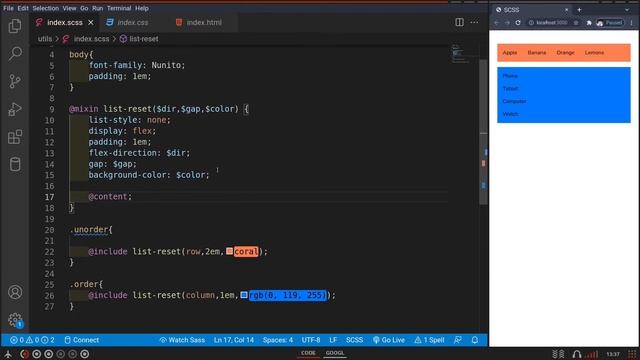Change end of line sequence LF
The width and height of the screenshot is (640, 360).
pyautogui.click(x=333, y=340)
